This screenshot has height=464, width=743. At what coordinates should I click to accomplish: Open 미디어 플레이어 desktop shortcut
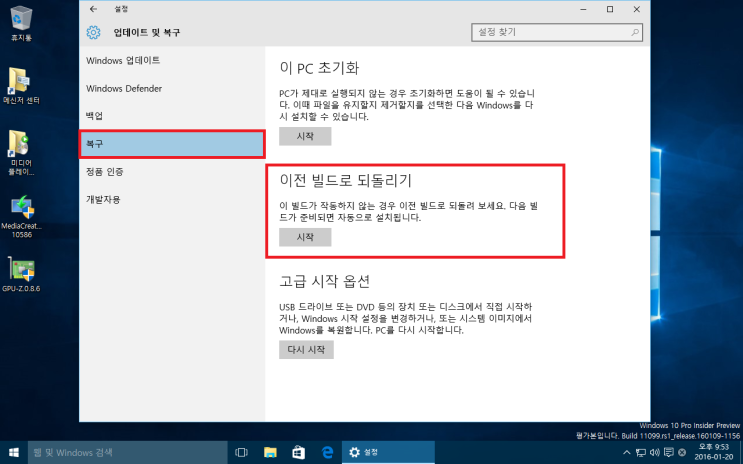[21, 153]
